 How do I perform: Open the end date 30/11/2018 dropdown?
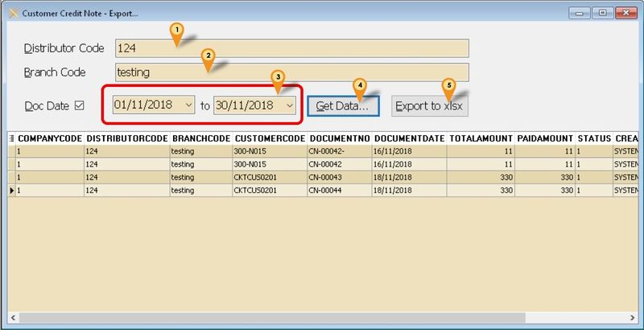tap(289, 105)
